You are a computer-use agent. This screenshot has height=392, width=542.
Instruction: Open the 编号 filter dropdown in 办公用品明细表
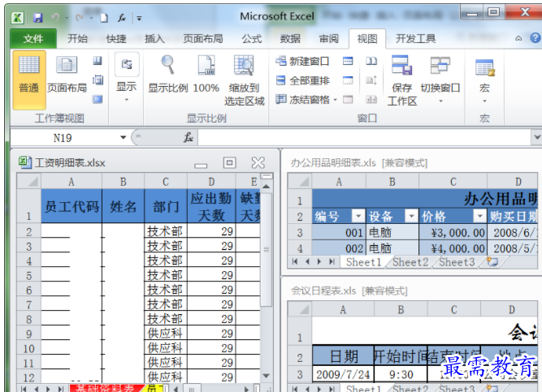point(358,217)
